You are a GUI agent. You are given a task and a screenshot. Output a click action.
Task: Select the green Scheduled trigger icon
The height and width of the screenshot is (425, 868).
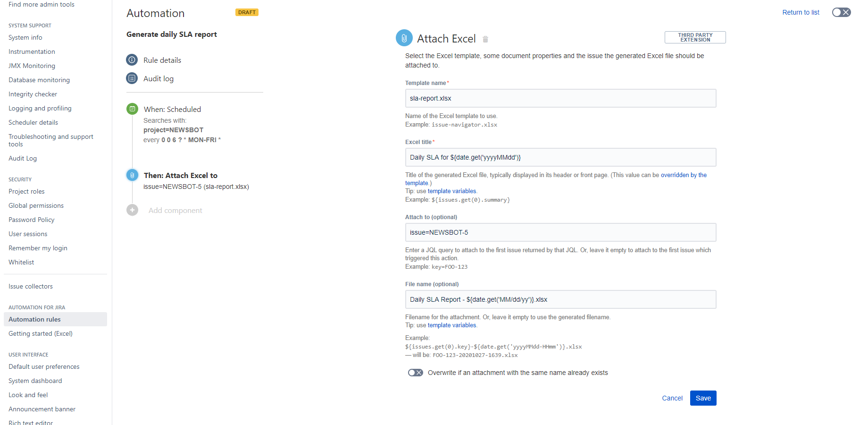point(133,109)
